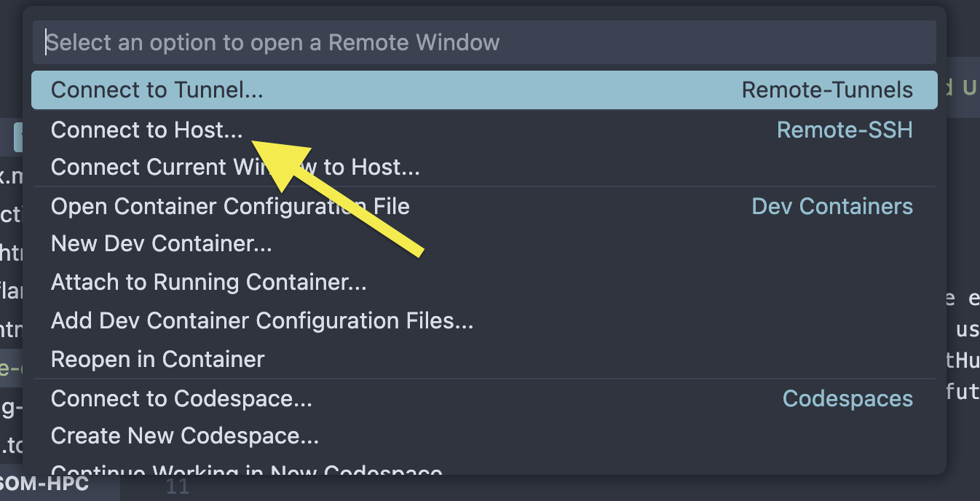Click the quick pick's blinking text cursor area
Viewport: 980px width, 501px height.
point(47,42)
